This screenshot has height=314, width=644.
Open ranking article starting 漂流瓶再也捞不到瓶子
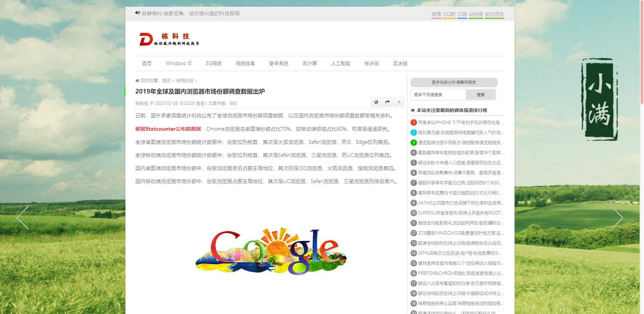click(461, 143)
